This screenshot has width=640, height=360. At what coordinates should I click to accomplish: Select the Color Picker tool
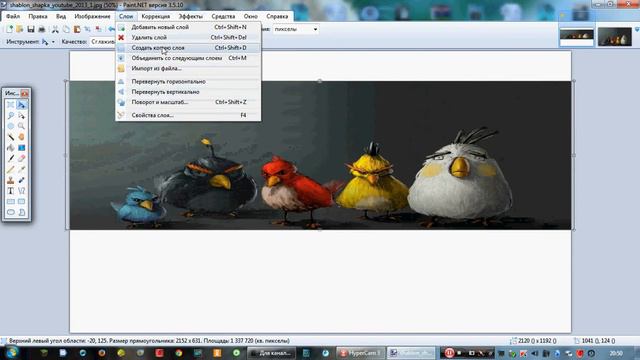click(x=21, y=169)
